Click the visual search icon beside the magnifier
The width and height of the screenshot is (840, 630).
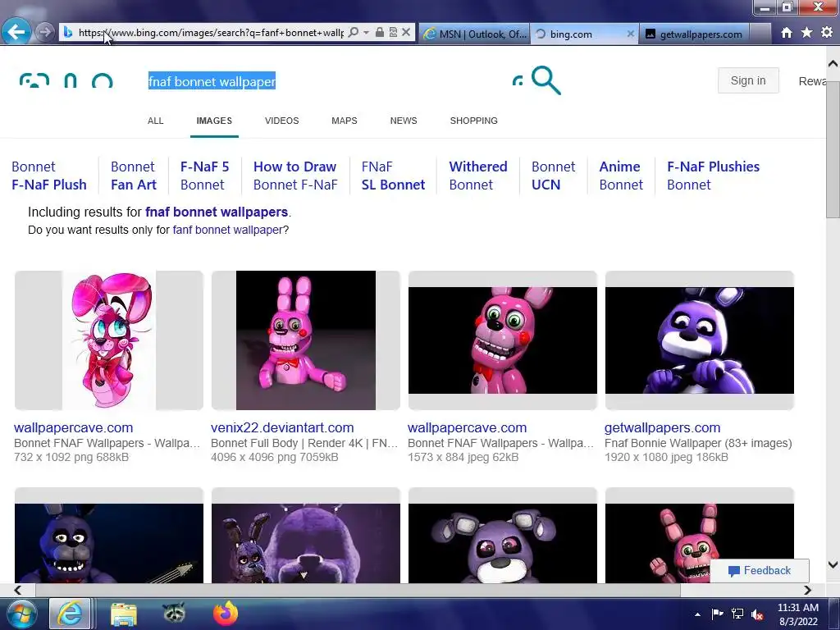pos(517,81)
